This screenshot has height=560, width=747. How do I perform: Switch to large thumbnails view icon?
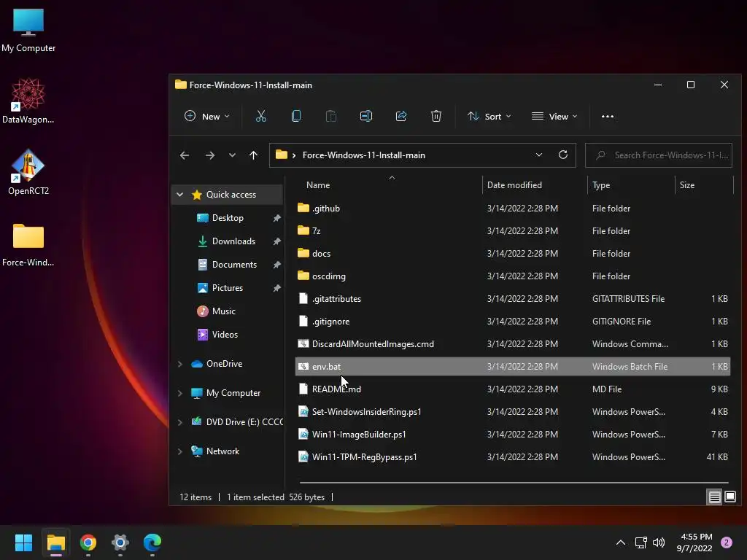pos(729,497)
